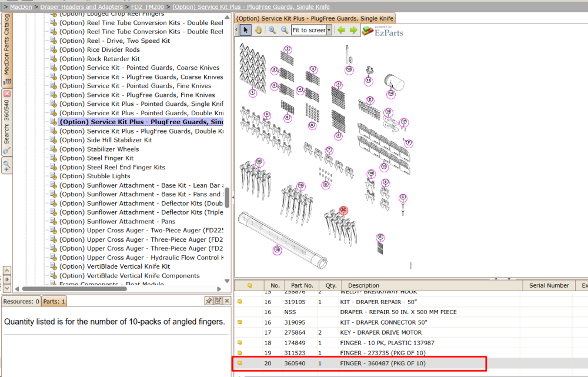The width and height of the screenshot is (588, 377).
Task: Go back with the green left arrow
Action: [x=341, y=30]
